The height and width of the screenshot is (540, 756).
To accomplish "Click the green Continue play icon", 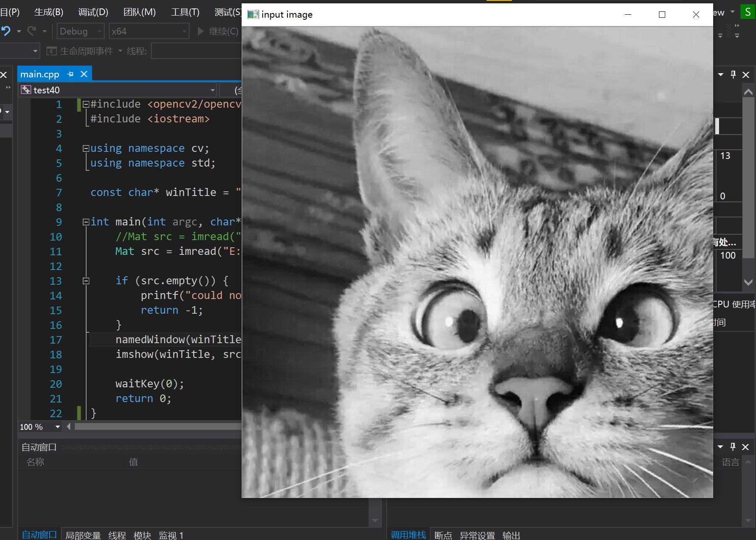I will pyautogui.click(x=200, y=31).
